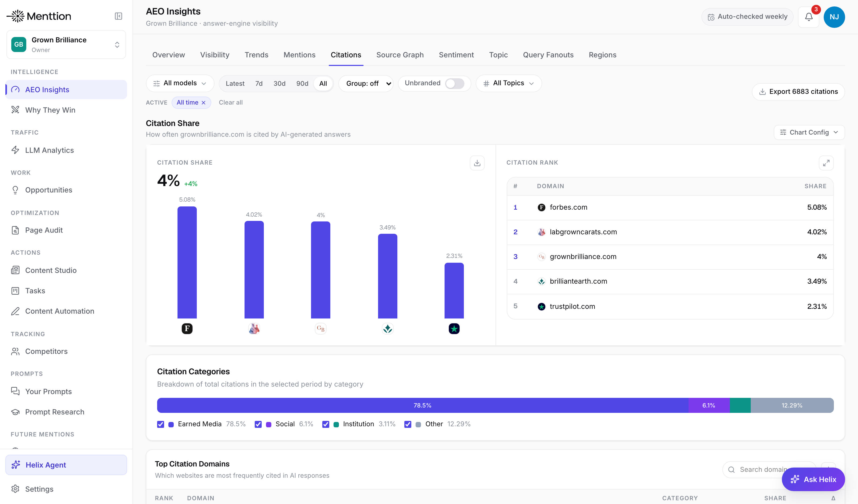
Task: Remove the All time filter chip
Action: coord(204,103)
